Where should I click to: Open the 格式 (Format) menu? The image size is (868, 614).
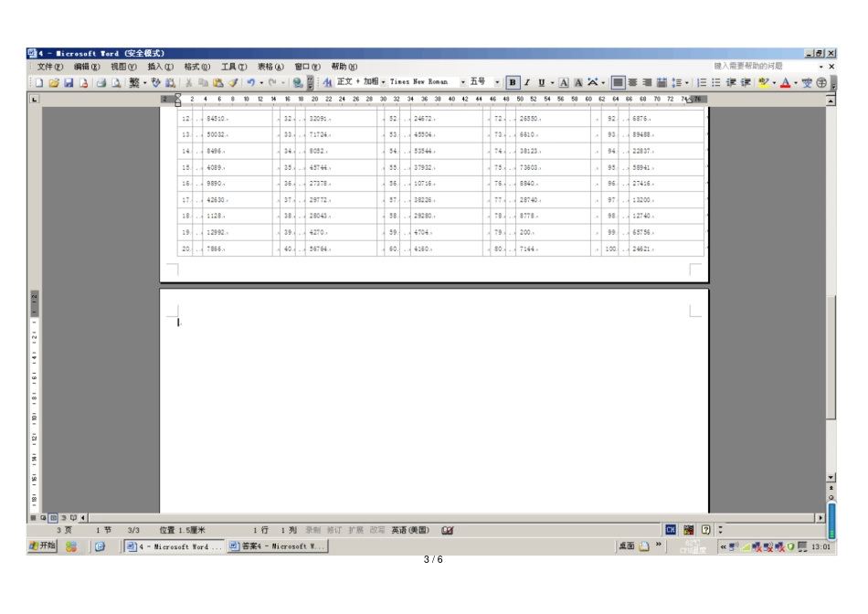click(197, 67)
